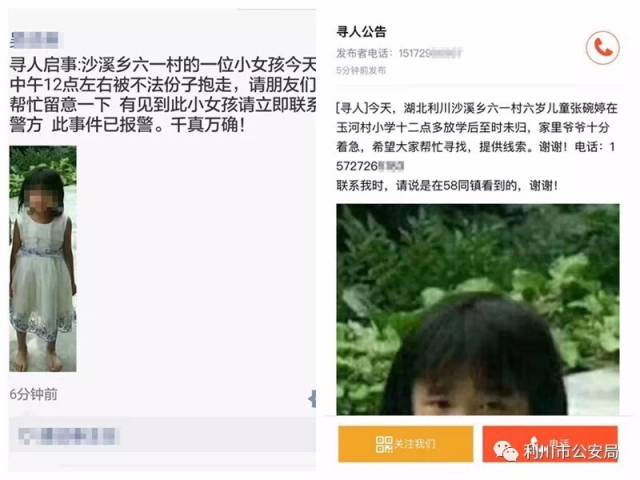Tap the red 电话 call button
This screenshot has height=480, width=640.
coord(550,444)
